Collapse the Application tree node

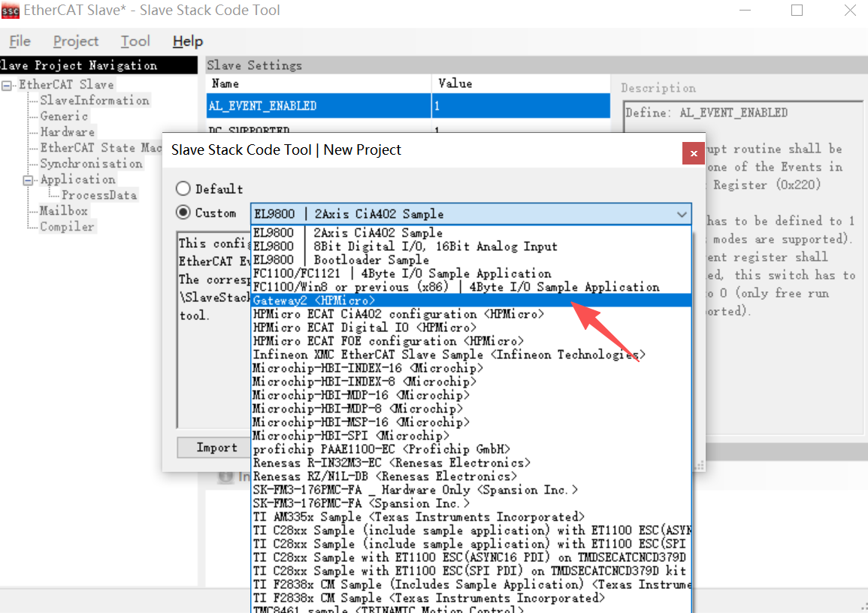[x=28, y=180]
